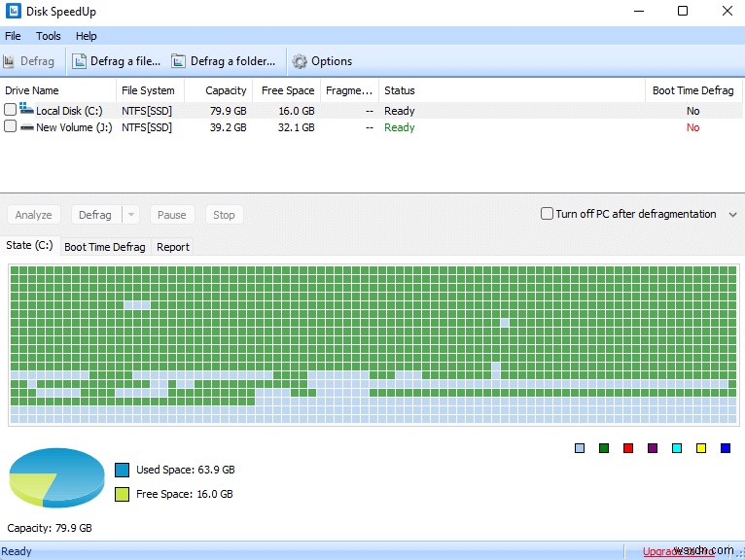Click the lime Free Space legend square

coord(123,494)
